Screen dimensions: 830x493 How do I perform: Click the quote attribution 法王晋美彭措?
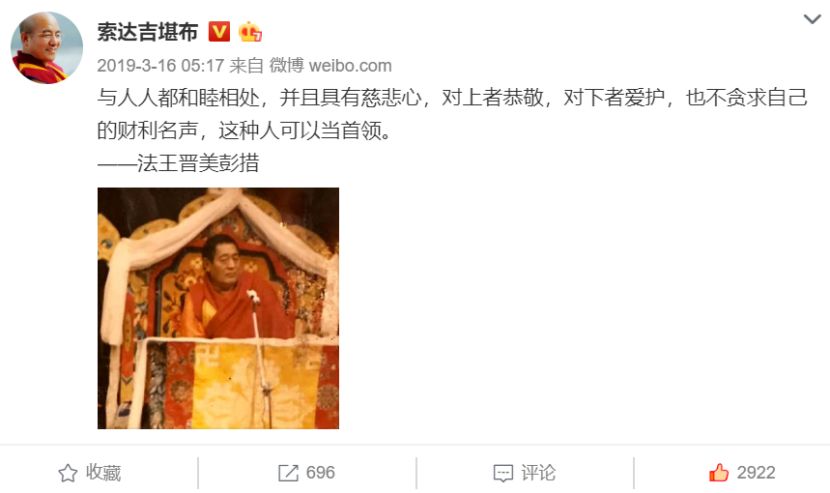pos(198,163)
